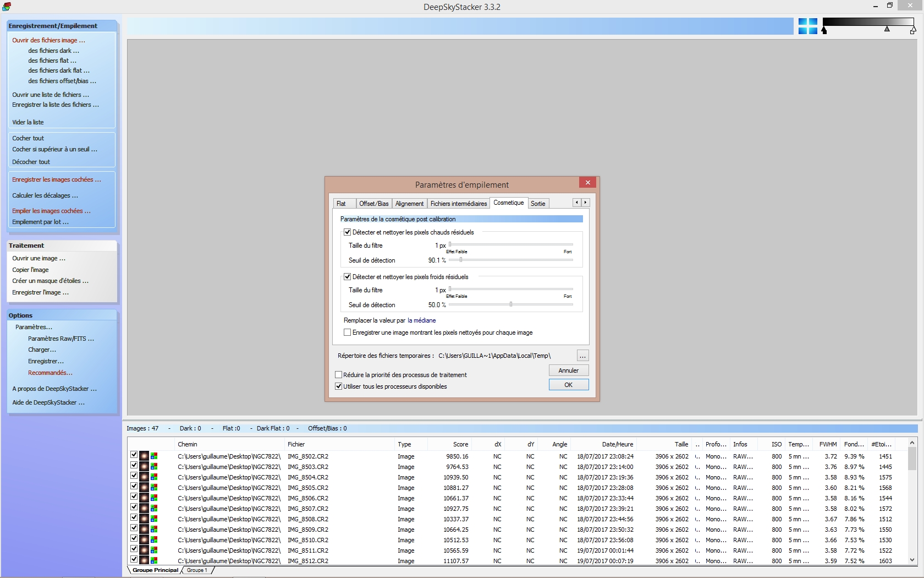Image resolution: width=924 pixels, height=578 pixels.
Task: Click the RGB color icon for IMG_8503.CR2
Action: pyautogui.click(x=154, y=467)
